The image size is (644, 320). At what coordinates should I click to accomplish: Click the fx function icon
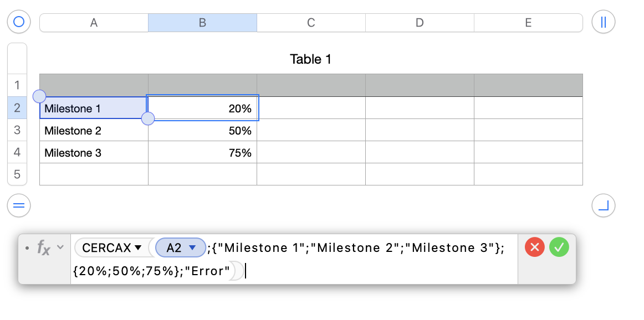click(44, 247)
